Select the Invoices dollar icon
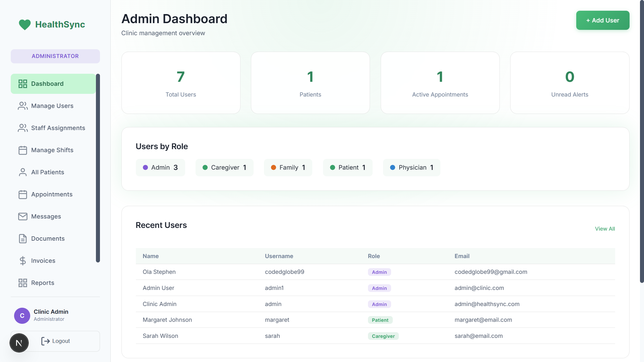The image size is (644, 362). (x=22, y=260)
